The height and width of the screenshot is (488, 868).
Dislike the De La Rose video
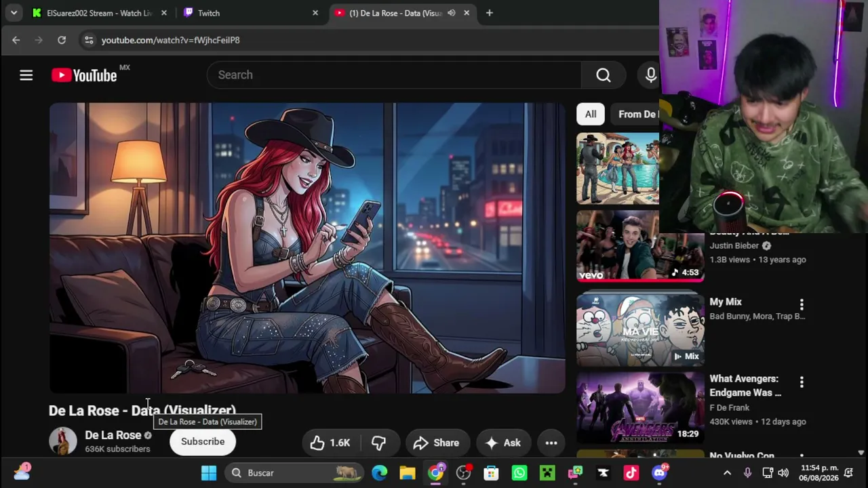pyautogui.click(x=378, y=443)
